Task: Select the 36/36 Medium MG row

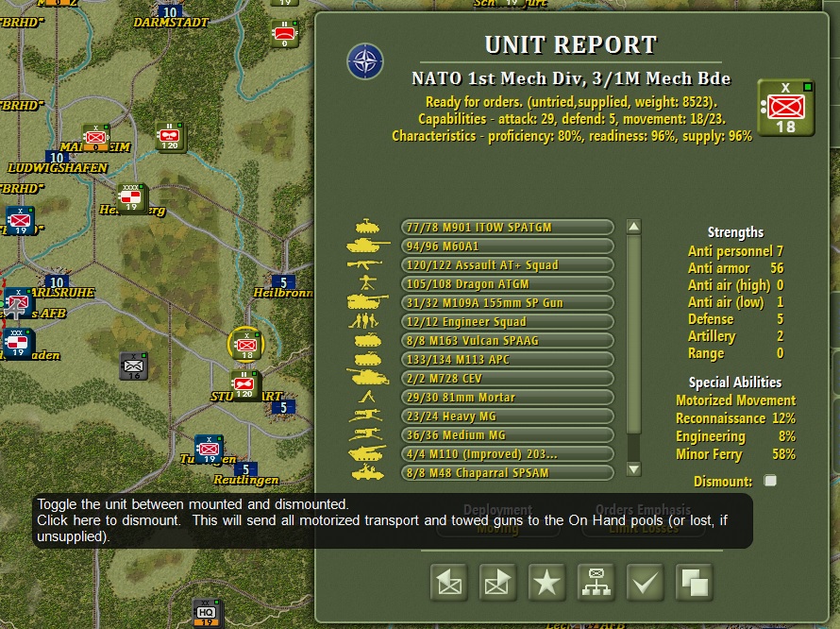Action: pos(508,434)
